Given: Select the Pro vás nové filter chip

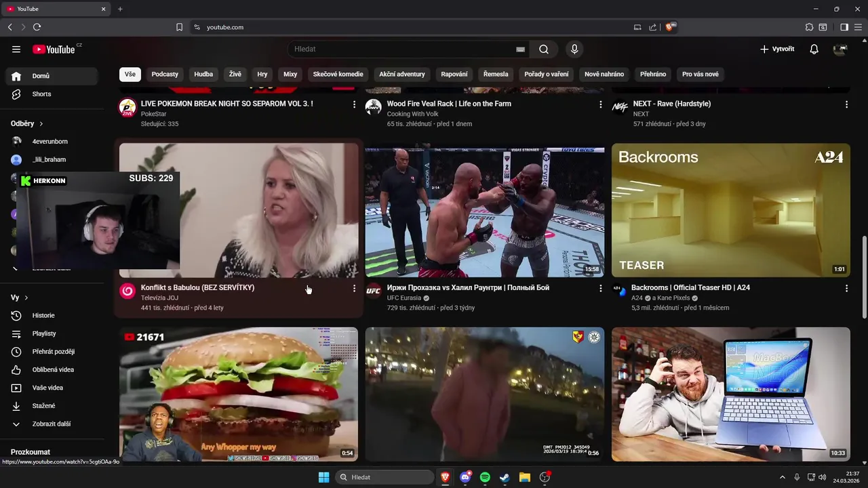Looking at the screenshot, I should click(701, 74).
